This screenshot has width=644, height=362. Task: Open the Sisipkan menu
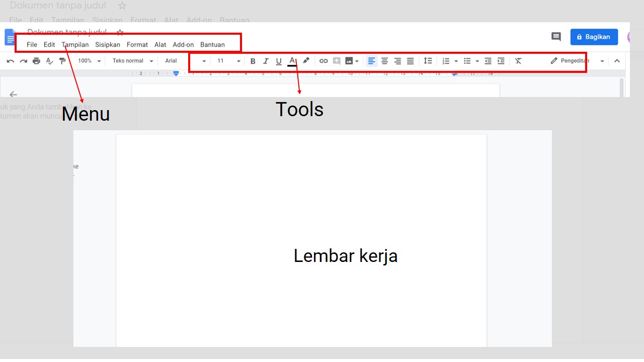click(x=107, y=44)
